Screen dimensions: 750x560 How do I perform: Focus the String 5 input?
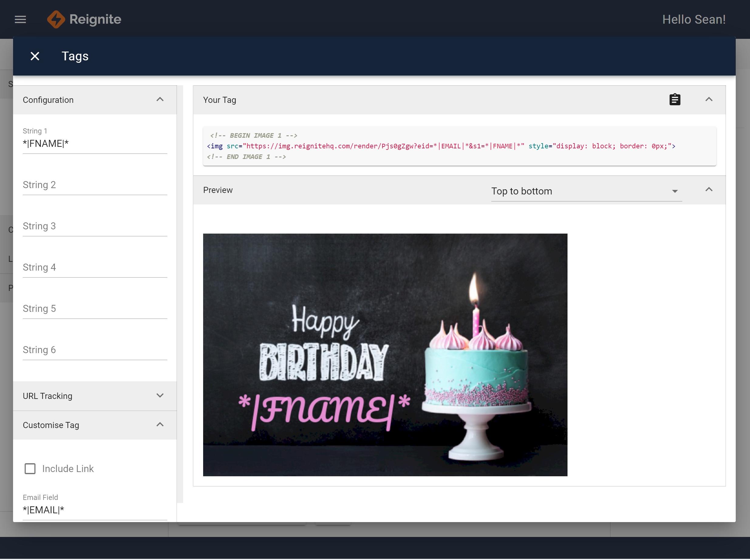(x=95, y=309)
